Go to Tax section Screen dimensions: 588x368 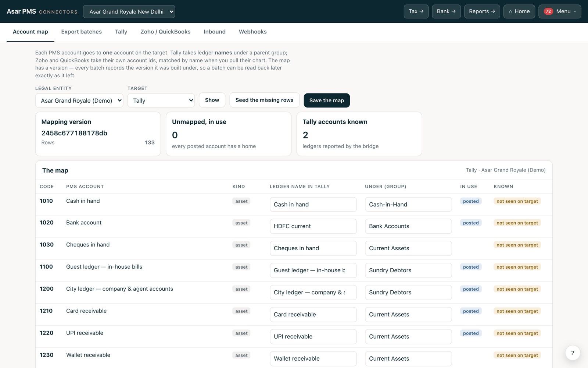[416, 11]
